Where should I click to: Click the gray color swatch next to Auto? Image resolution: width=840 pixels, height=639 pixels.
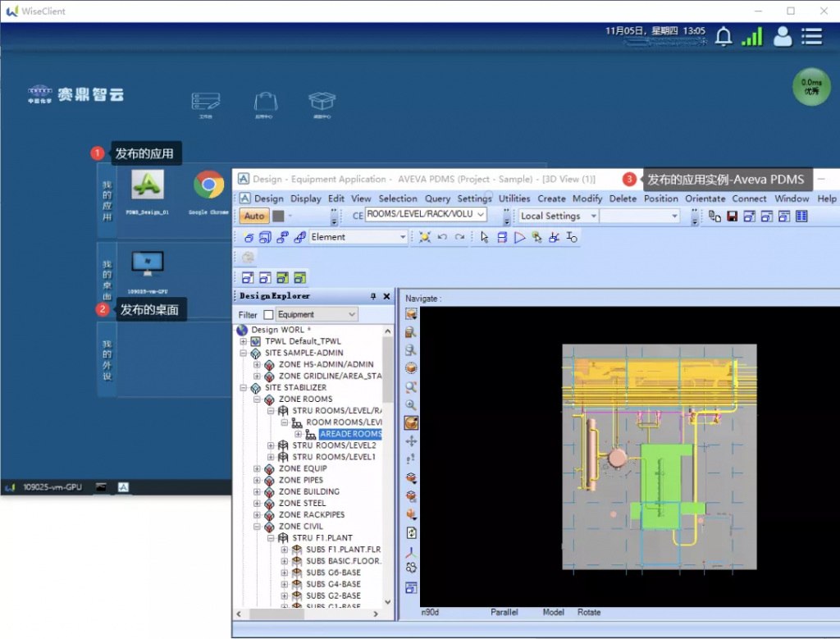click(278, 216)
